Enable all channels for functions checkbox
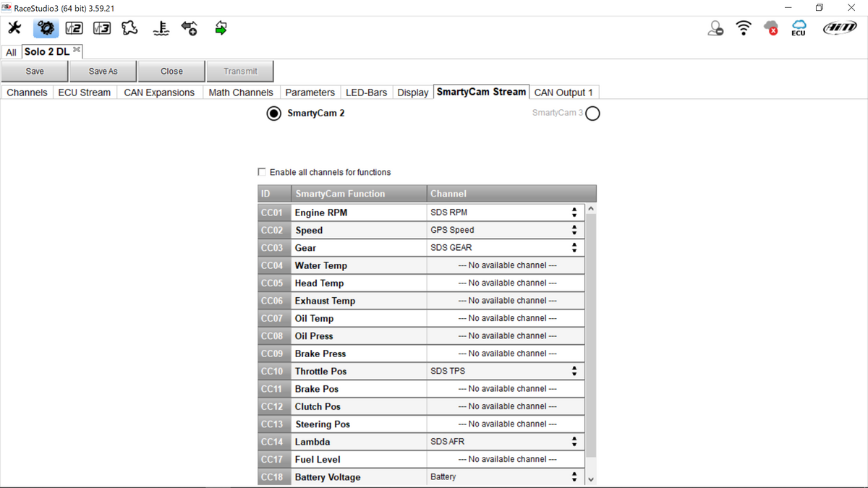The width and height of the screenshot is (868, 488). (262, 172)
